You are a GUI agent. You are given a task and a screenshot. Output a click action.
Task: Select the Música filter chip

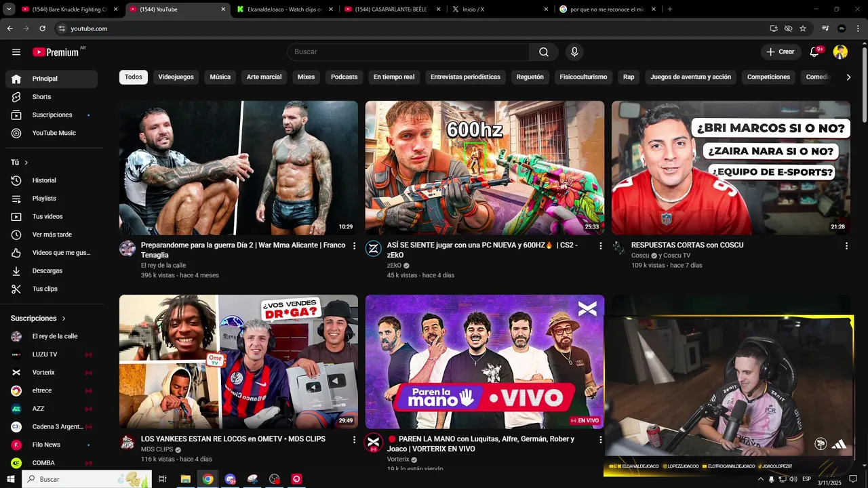coord(220,77)
